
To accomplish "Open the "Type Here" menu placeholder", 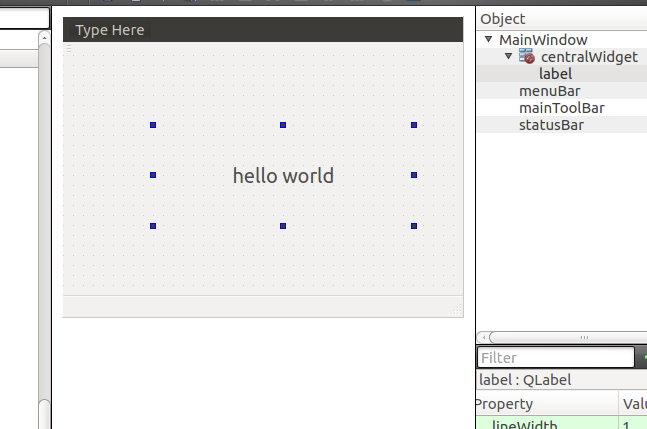I will coord(110,30).
